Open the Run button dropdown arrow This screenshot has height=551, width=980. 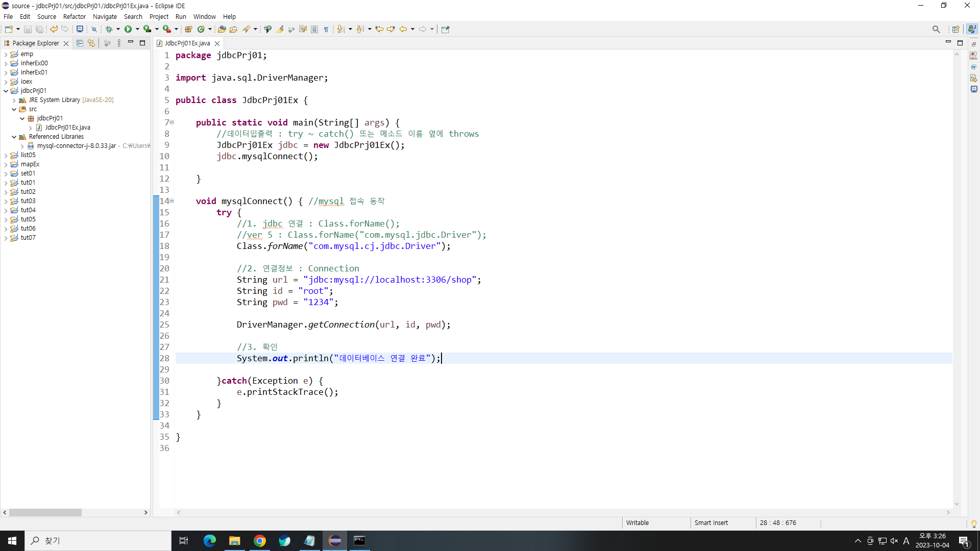click(137, 29)
